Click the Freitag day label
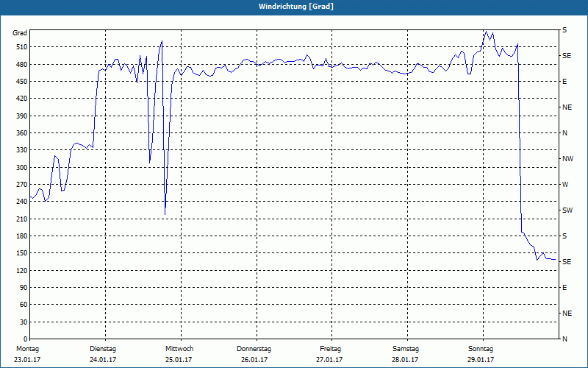Screen dimensions: 588x368 point(330,349)
